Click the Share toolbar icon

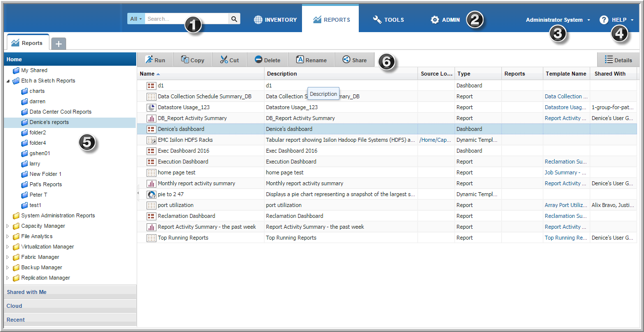[x=346, y=60]
